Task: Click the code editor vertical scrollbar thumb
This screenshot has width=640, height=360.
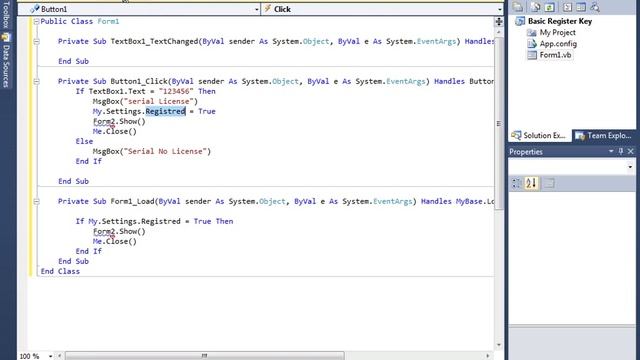Action: point(499,124)
